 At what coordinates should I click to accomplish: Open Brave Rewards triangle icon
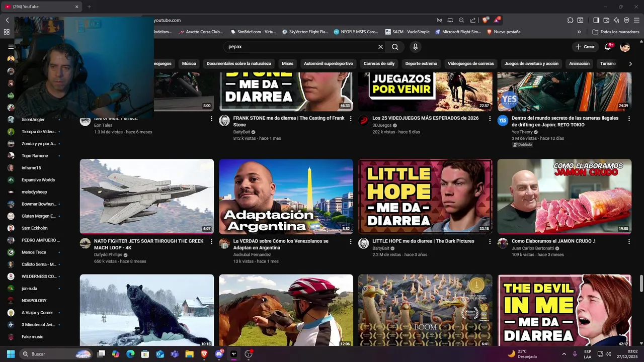click(x=497, y=20)
